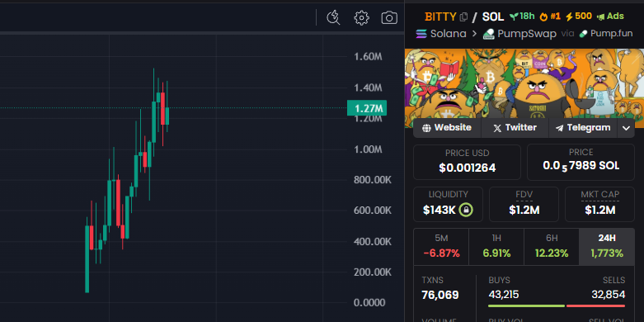The width and height of the screenshot is (644, 322).
Task: Expand more links chevron next to Telegram
Action: pos(626,128)
